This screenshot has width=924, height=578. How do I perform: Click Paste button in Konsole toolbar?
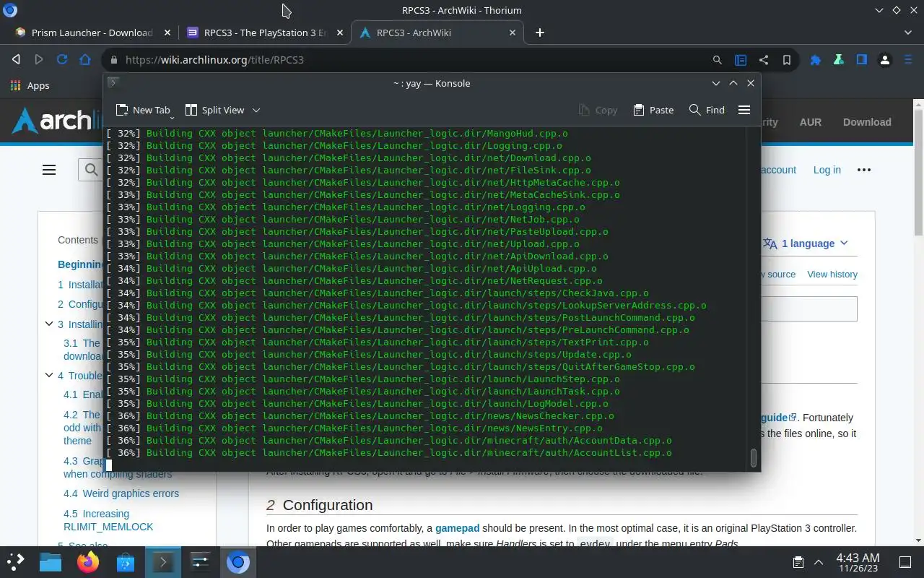(653, 110)
